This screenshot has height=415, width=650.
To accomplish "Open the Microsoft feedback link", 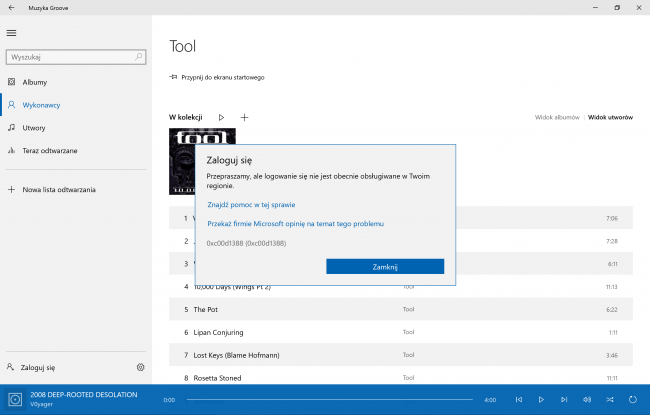I will pyautogui.click(x=296, y=224).
